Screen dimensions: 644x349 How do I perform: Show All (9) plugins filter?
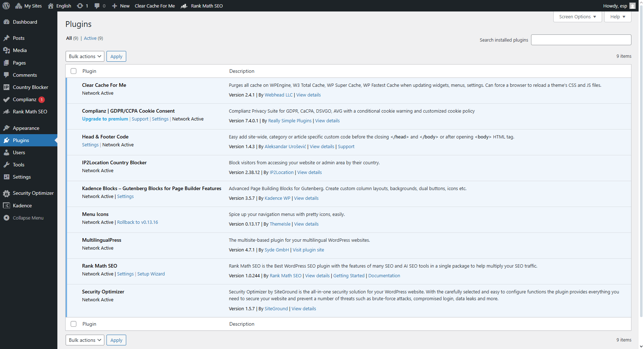(72, 38)
